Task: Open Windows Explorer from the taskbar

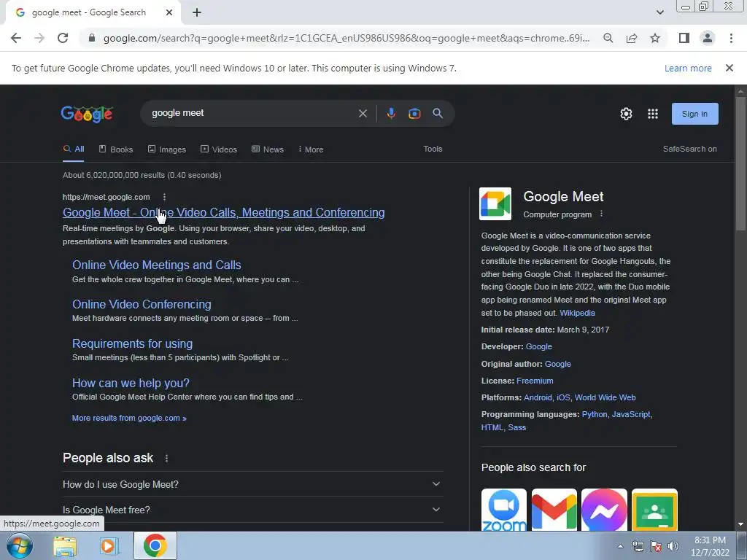Action: 64,545
